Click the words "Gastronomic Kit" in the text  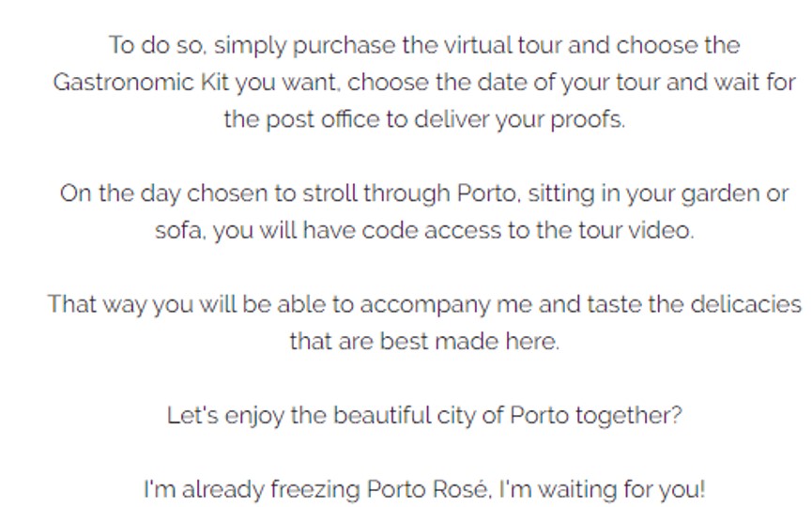(x=141, y=83)
